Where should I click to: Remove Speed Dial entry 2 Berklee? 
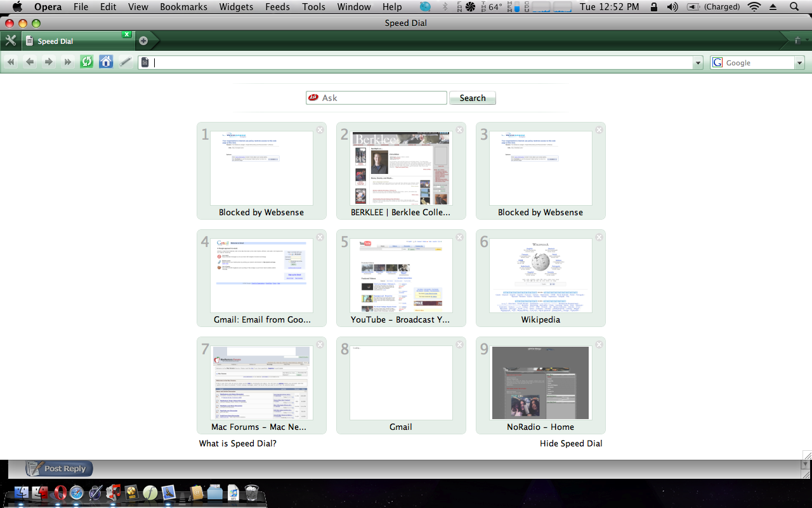click(x=459, y=130)
